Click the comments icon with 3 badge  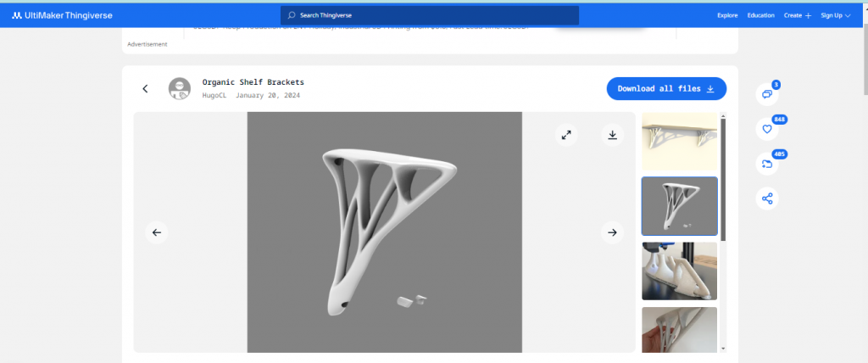coord(767,93)
